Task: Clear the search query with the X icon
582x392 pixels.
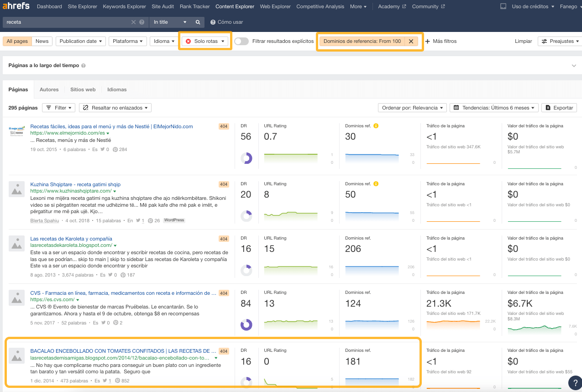Action: (133, 22)
